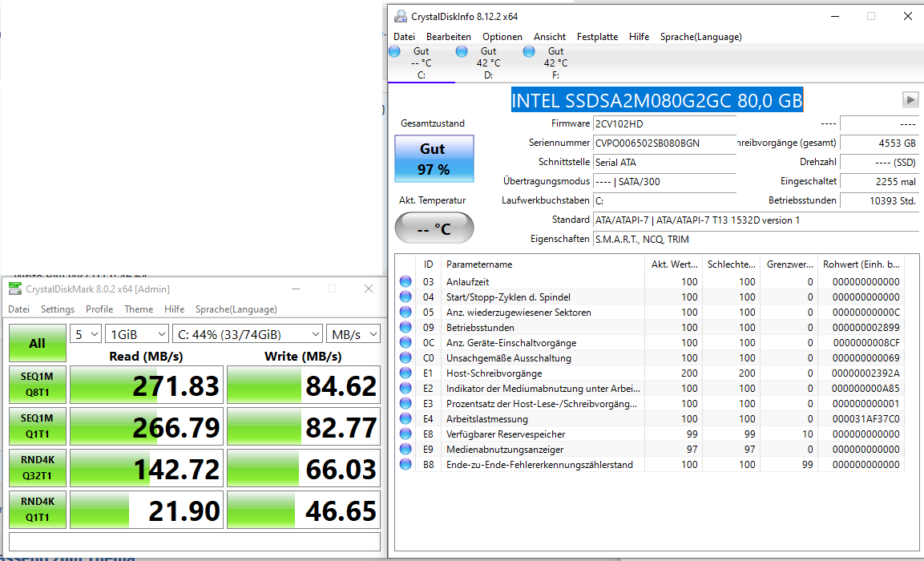Click status orb for Anlaufzeit row
This screenshot has height=561, width=924.
point(406,281)
